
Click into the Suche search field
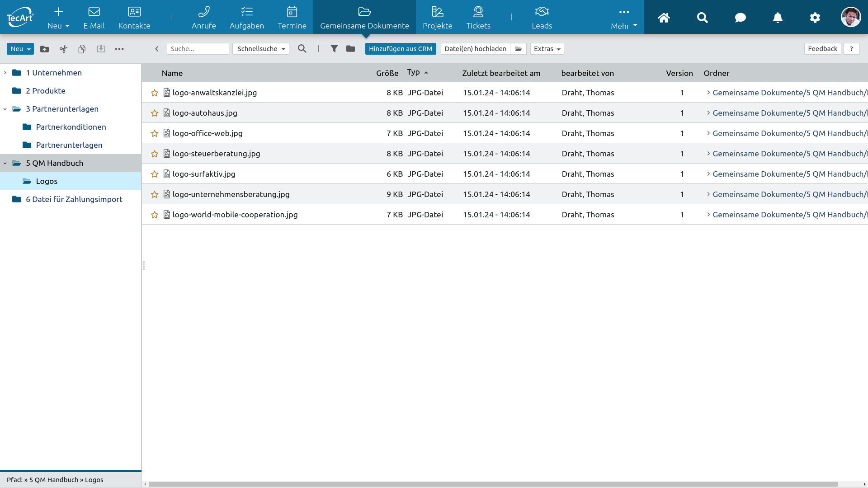198,49
